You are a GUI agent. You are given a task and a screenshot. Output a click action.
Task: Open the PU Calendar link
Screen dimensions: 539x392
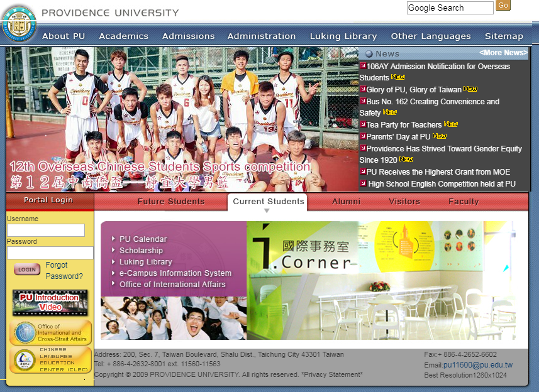pos(143,239)
